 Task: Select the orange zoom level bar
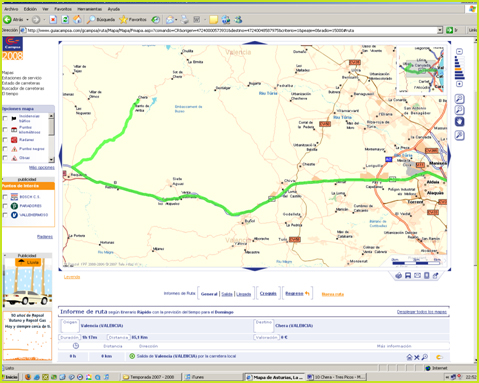pos(459,69)
